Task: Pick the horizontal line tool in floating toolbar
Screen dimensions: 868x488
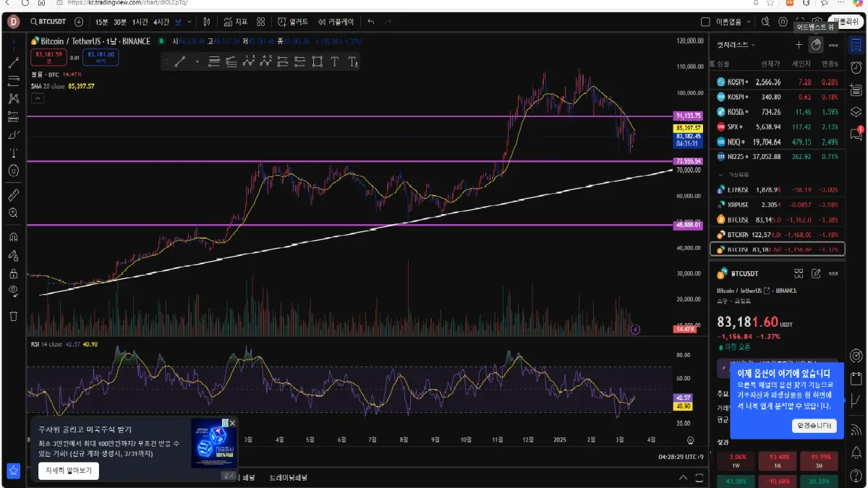Action: 213,62
